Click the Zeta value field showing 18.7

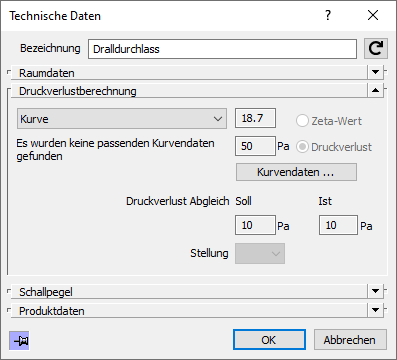point(255,118)
